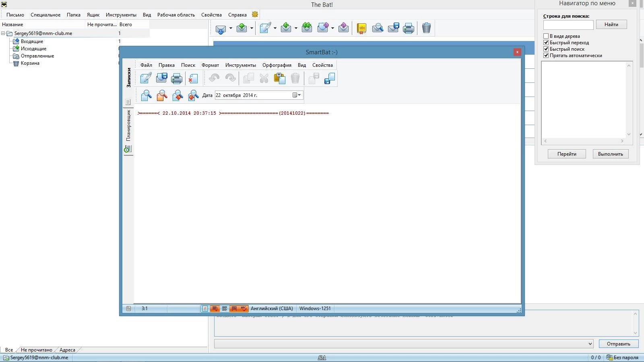Open the Дата calendar dropdown in SmartBat
The width and height of the screenshot is (644, 362).
coord(297,95)
